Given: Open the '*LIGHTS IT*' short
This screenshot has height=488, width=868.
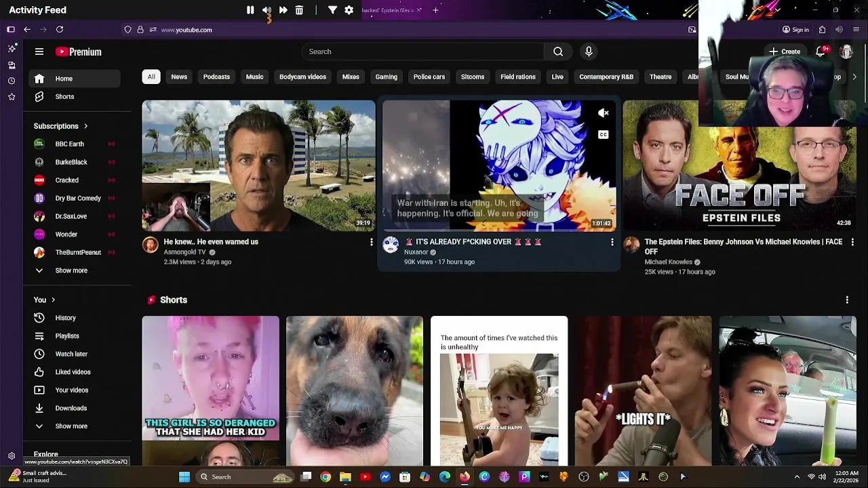Looking at the screenshot, I should (643, 391).
